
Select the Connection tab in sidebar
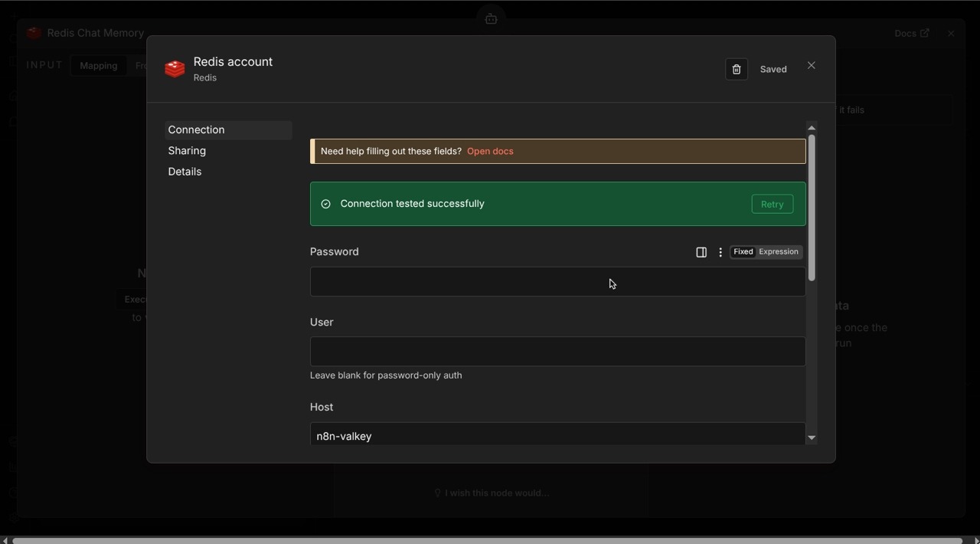point(228,130)
